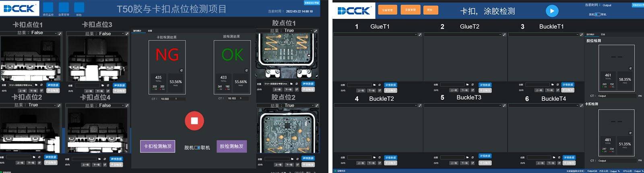The image size is (644, 173).
Task: Switch to 日志 tab in center panel
Action: (x=150, y=31)
